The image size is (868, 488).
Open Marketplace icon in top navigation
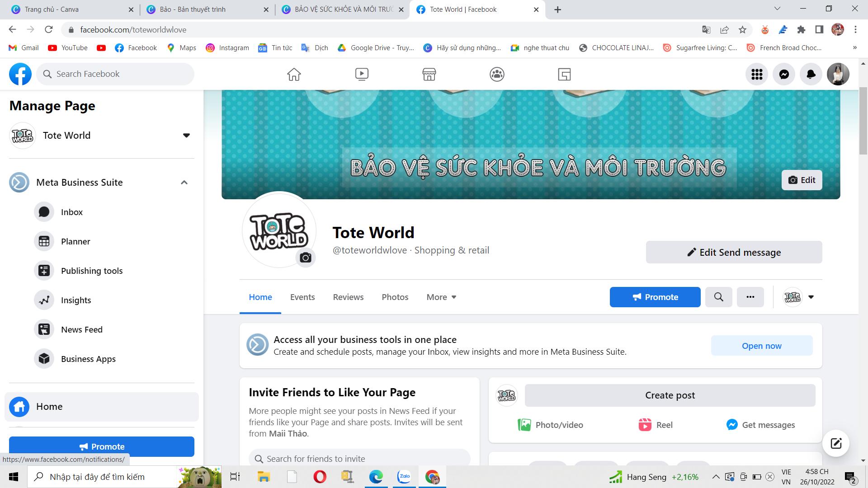429,74
